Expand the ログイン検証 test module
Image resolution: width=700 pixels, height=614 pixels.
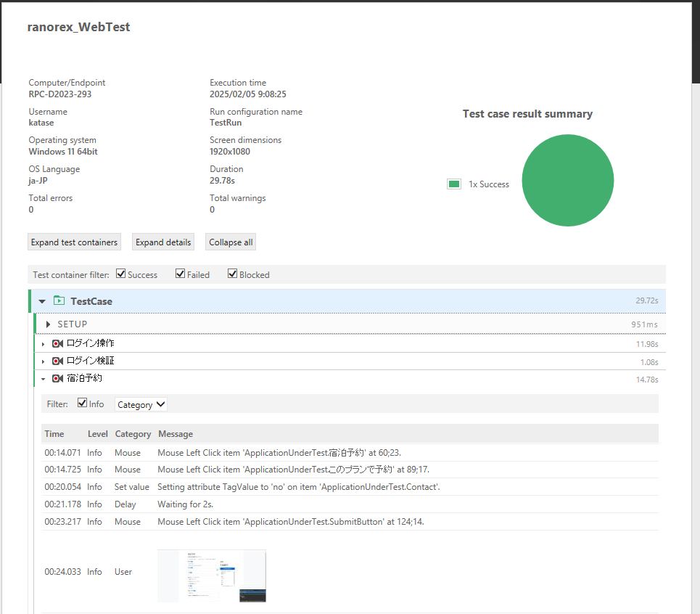click(x=43, y=361)
